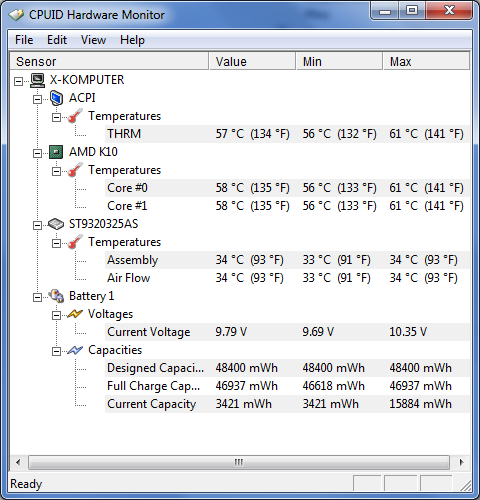Click the thermometer icon under AMD K10

(75, 170)
